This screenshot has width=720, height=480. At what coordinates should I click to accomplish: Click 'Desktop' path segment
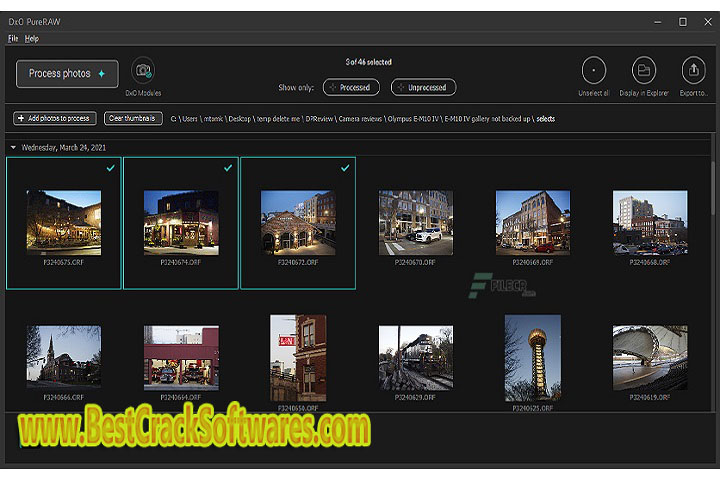(x=239, y=119)
